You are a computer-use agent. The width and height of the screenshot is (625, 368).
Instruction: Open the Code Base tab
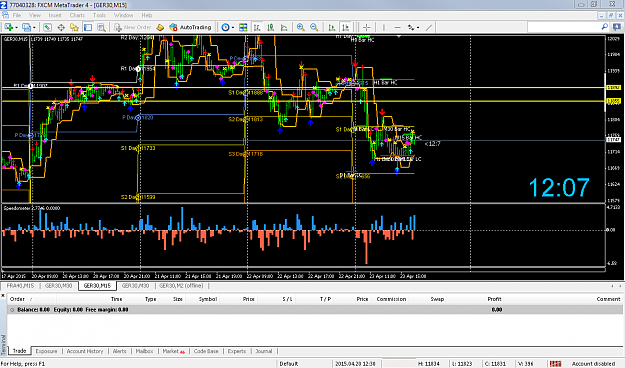coord(206,351)
